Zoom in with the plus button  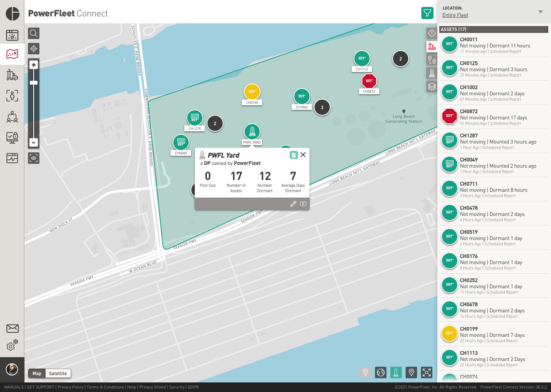pyautogui.click(x=34, y=65)
